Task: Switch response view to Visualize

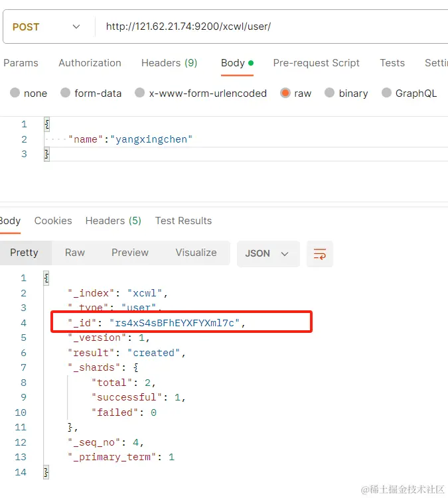Action: click(196, 253)
